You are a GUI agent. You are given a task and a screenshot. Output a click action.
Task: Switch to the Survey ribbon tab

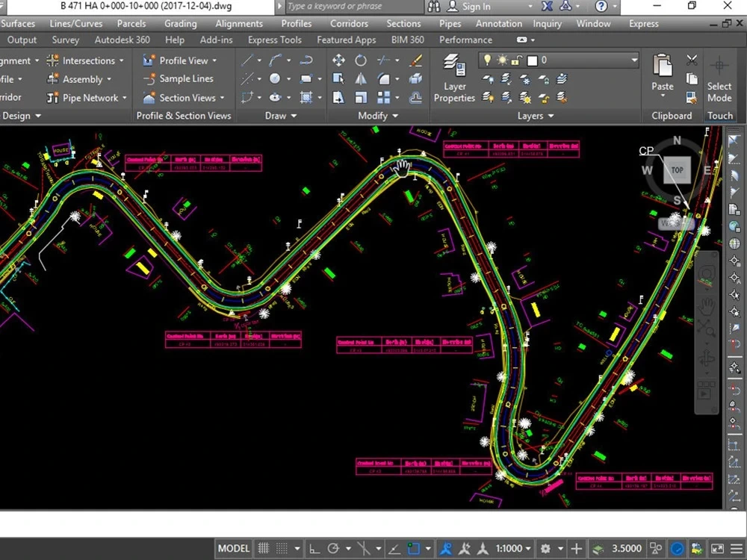(65, 40)
